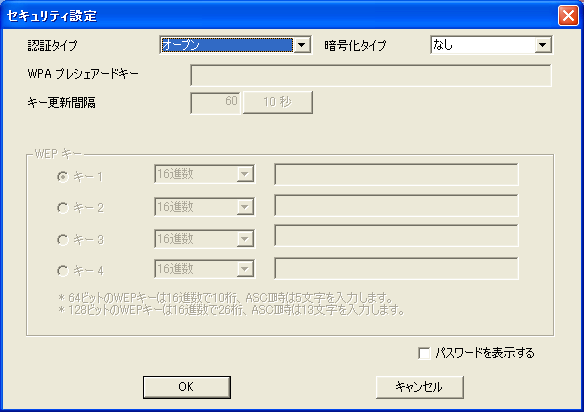Open the キー 2 16進数 format dropdown
584x412 pixels.
tap(204, 207)
